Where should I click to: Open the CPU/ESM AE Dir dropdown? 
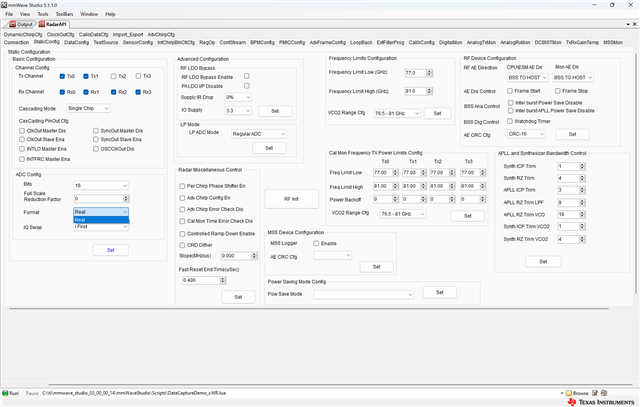click(527, 78)
